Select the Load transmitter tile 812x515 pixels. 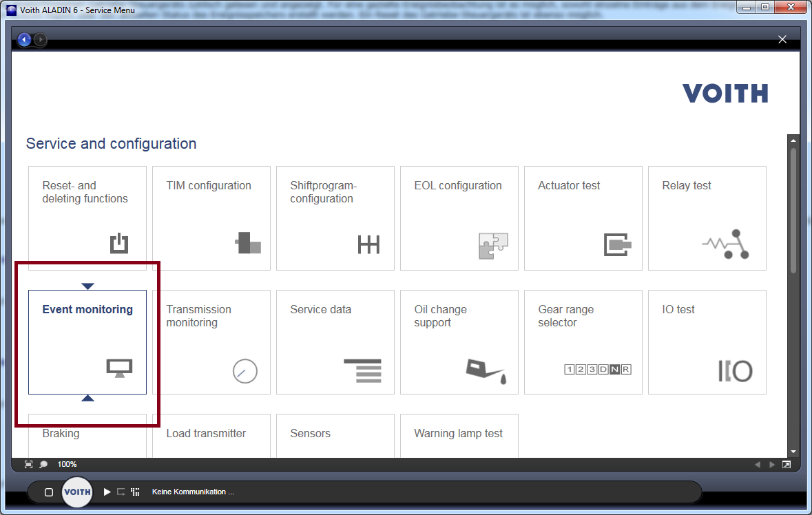(x=211, y=435)
